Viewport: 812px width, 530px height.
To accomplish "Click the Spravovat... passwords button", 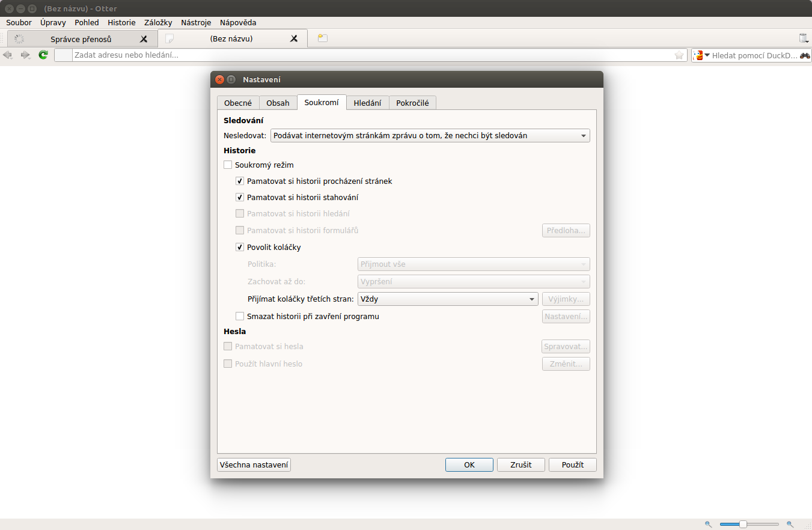I will click(566, 346).
